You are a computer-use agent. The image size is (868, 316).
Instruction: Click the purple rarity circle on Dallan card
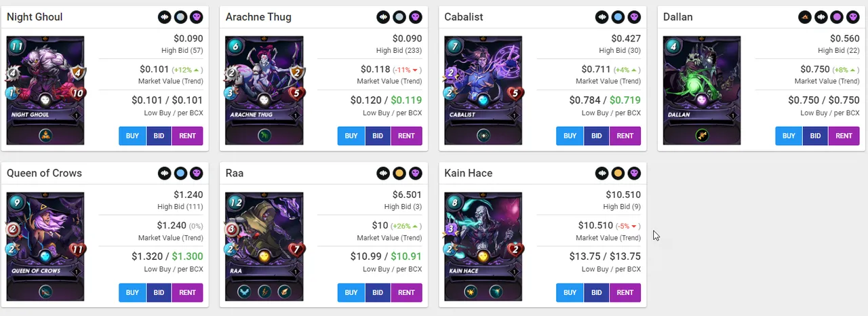[x=837, y=17]
